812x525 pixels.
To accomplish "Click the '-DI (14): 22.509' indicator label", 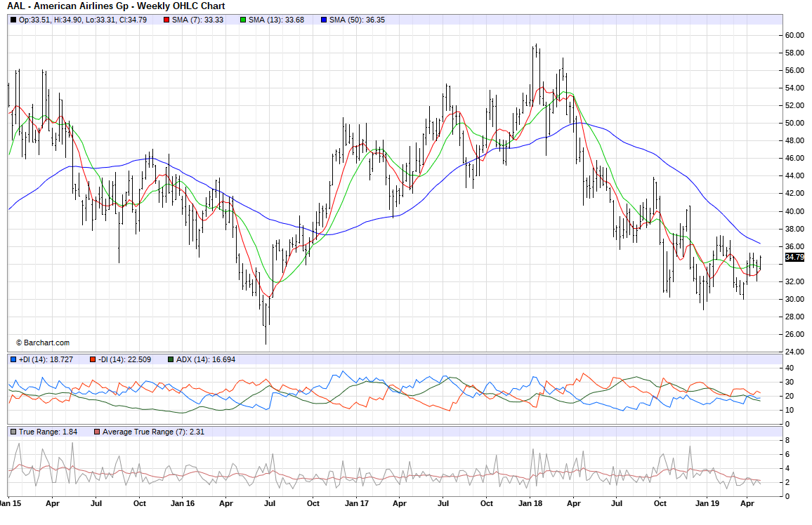I will [x=125, y=359].
